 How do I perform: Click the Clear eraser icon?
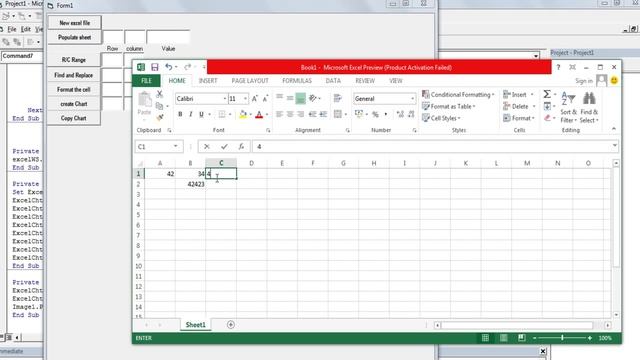pos(547,118)
